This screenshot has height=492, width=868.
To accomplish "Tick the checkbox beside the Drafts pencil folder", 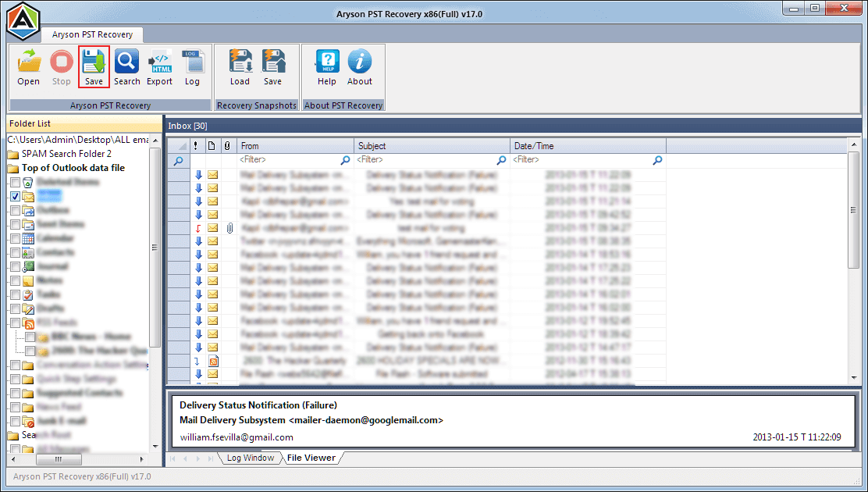I will pos(15,309).
